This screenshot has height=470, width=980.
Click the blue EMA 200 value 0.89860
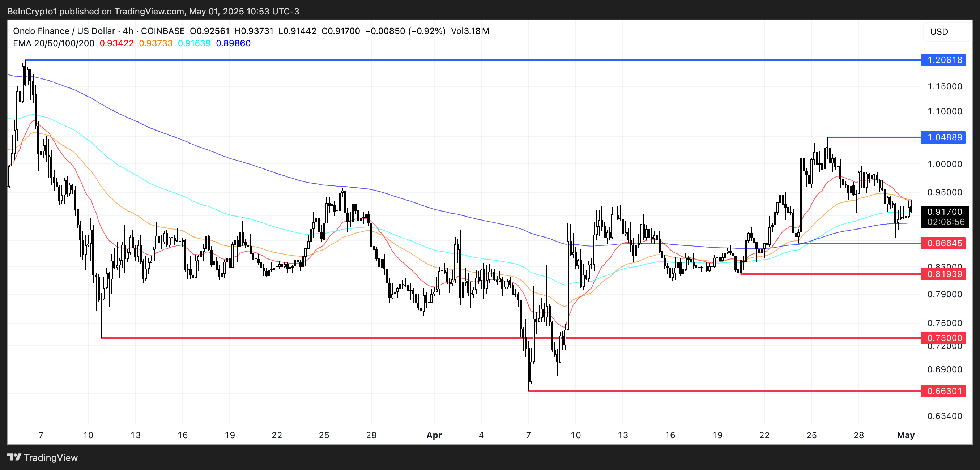click(233, 43)
